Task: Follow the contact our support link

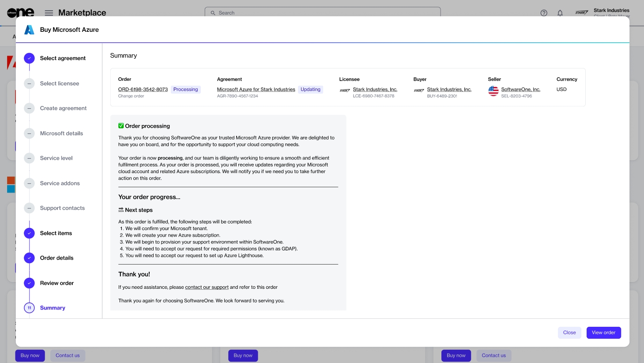Action: (x=207, y=287)
